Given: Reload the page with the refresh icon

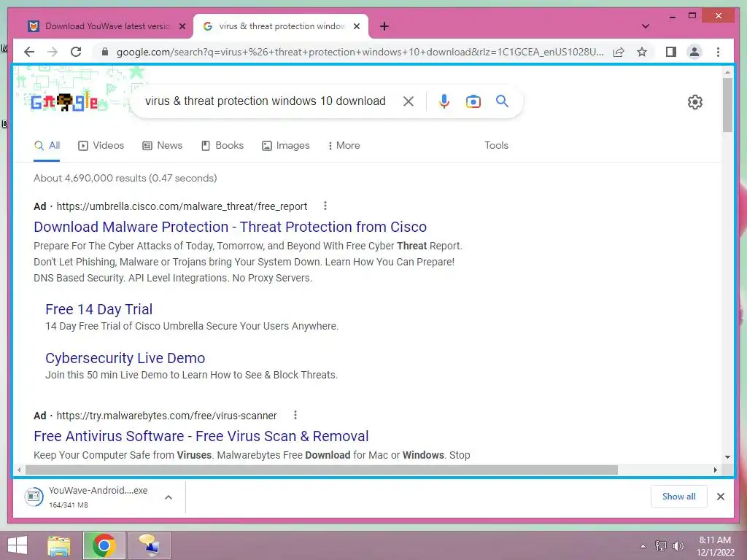Looking at the screenshot, I should [76, 52].
